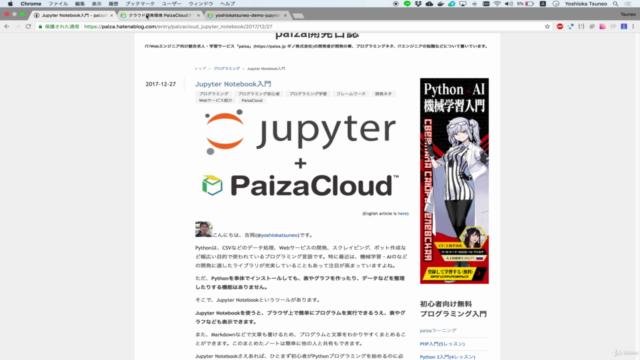Switch to the yoshiokatsuneo-demo-jupyter tab
Screen dimensions: 640x360
pyautogui.click(x=247, y=16)
